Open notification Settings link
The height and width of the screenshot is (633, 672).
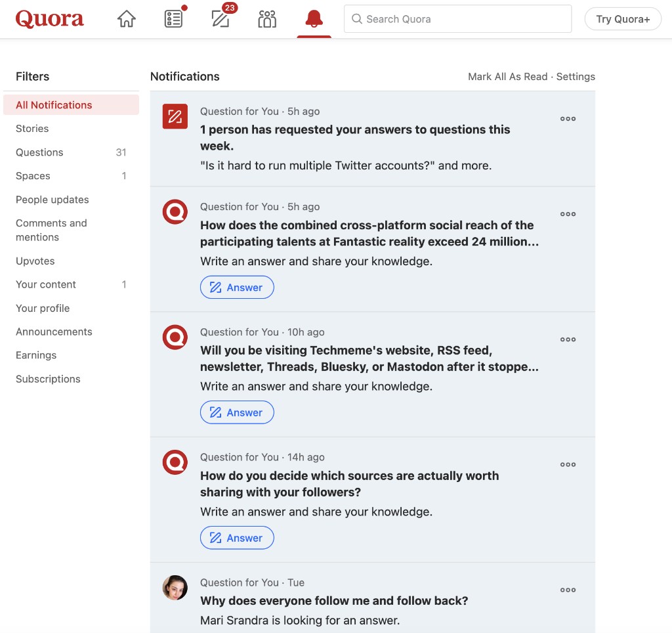pyautogui.click(x=576, y=76)
